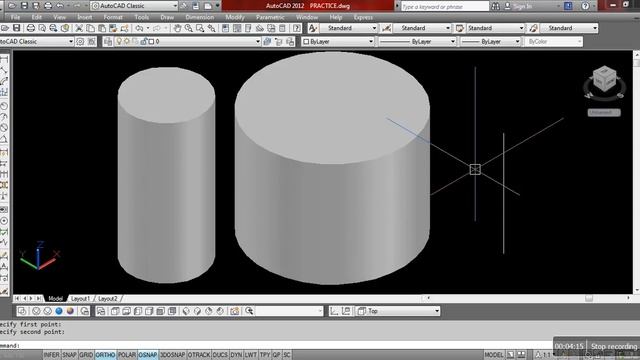Open the File menu

16,17
